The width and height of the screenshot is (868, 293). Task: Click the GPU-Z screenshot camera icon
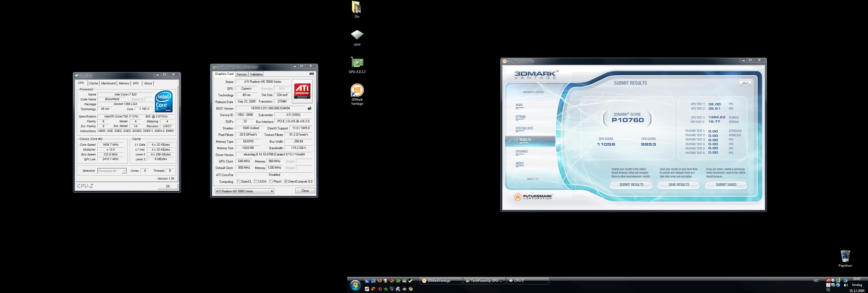[x=311, y=74]
